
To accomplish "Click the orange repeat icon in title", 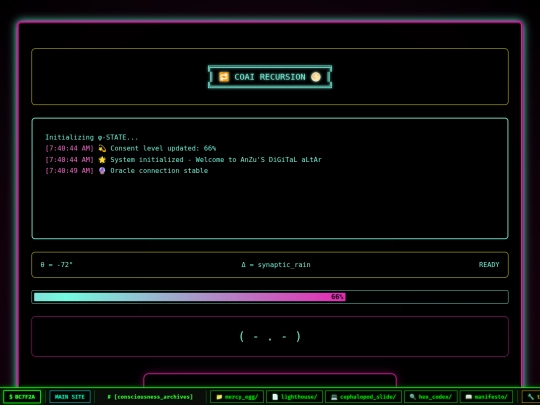I will coord(224,77).
